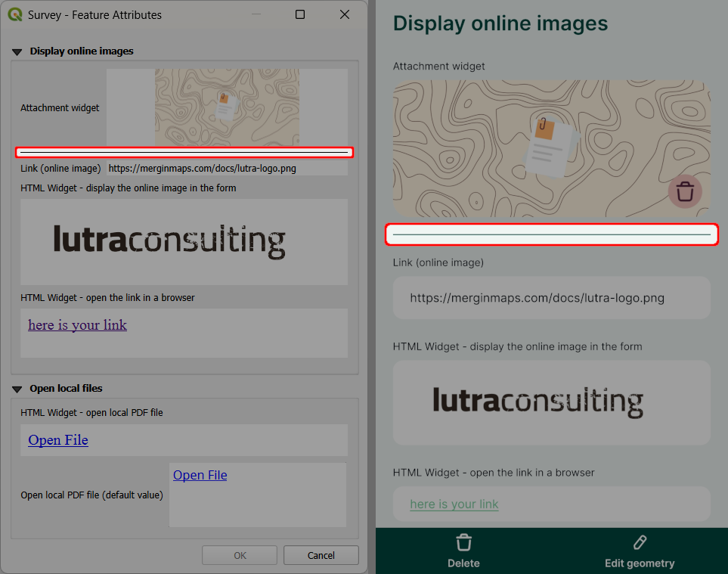Collapse the Display online images section
The image size is (728, 574).
click(17, 51)
